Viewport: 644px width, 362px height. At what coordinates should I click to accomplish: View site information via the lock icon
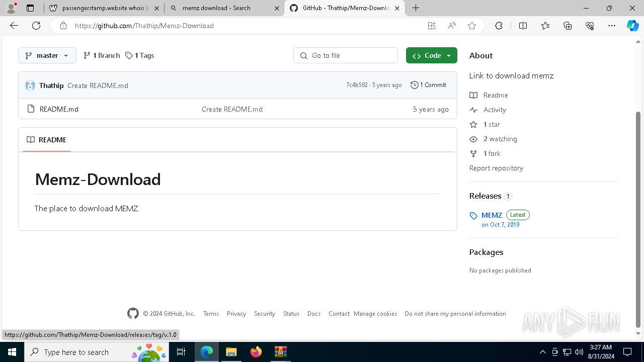[63, 26]
